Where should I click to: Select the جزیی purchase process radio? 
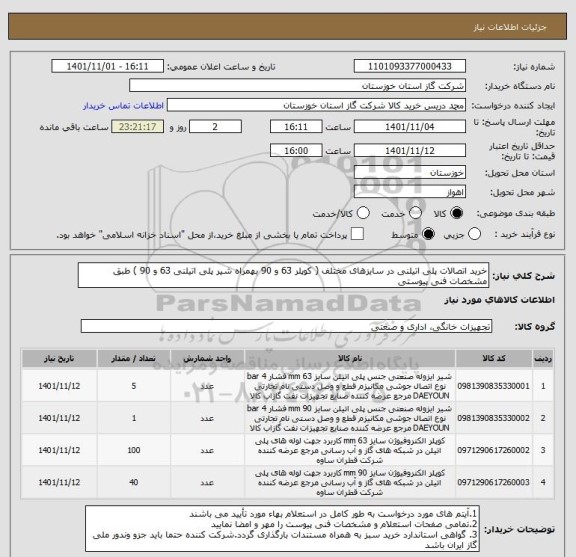coord(475,234)
